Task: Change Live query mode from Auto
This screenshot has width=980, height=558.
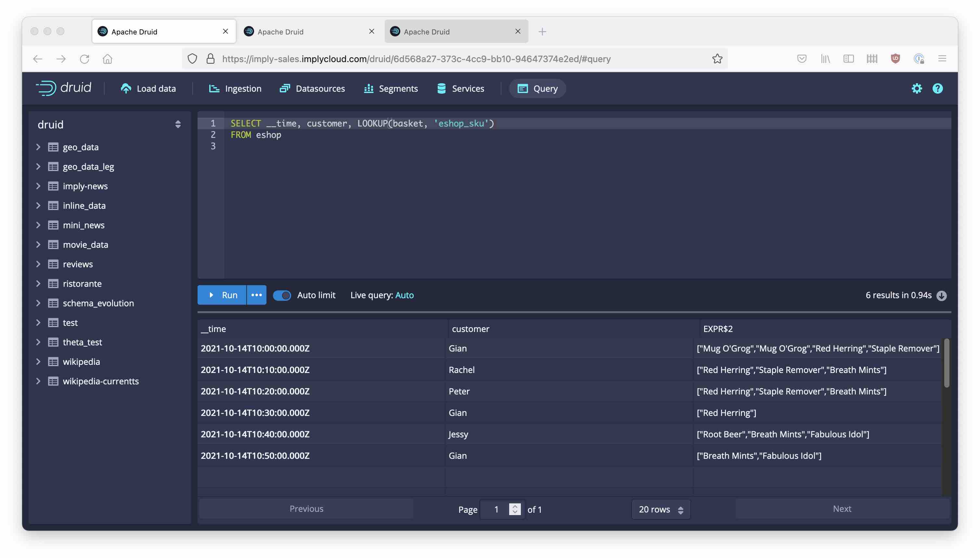Action: (x=405, y=295)
